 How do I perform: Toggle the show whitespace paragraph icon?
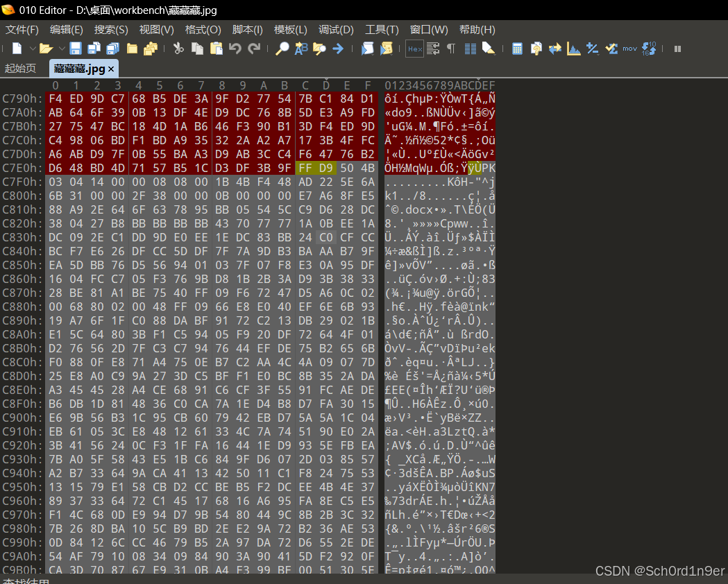451,49
